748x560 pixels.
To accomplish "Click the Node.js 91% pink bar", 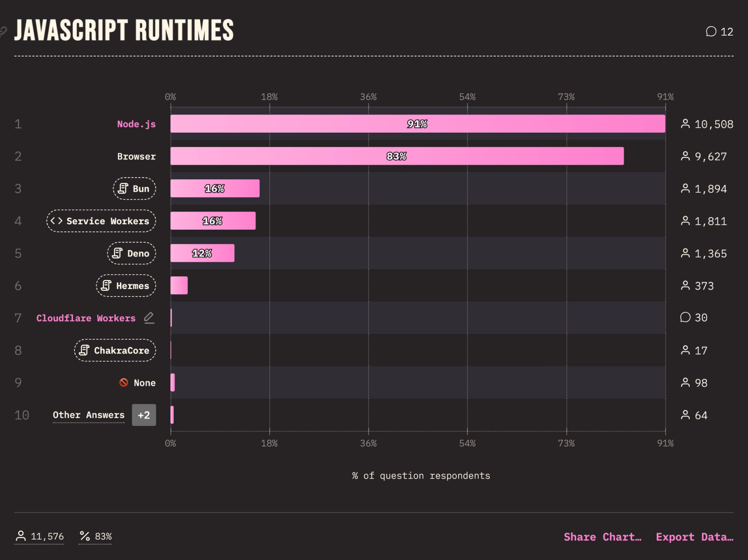I will [417, 124].
